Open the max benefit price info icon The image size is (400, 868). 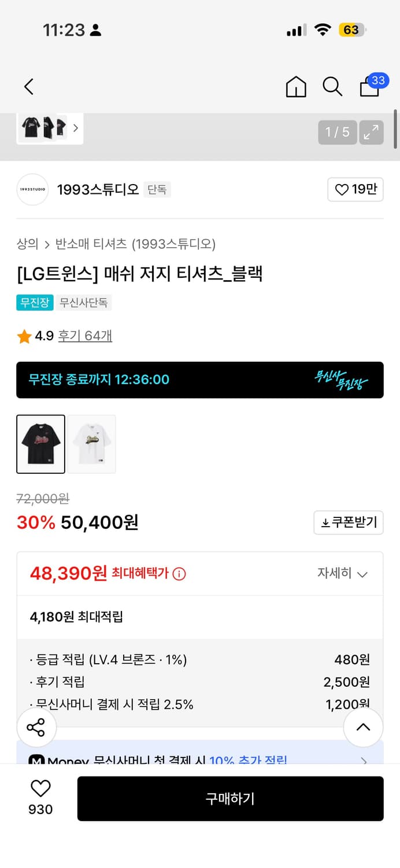180,574
